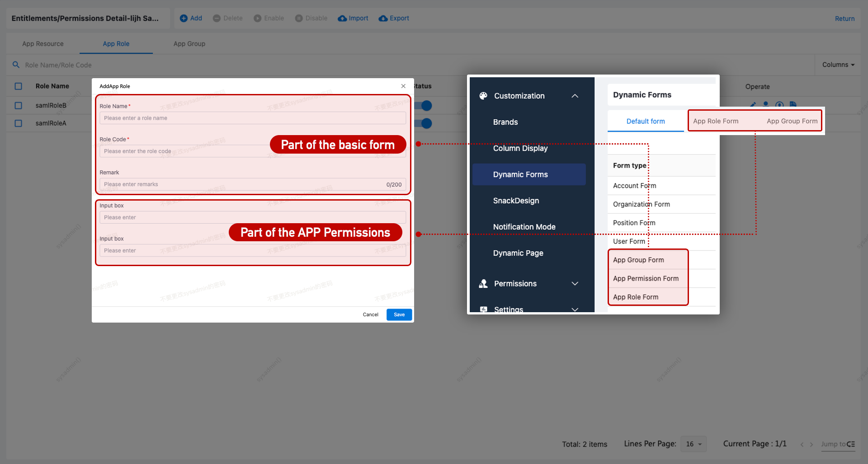868x464 pixels.
Task: Switch to the App Group tab
Action: point(189,44)
